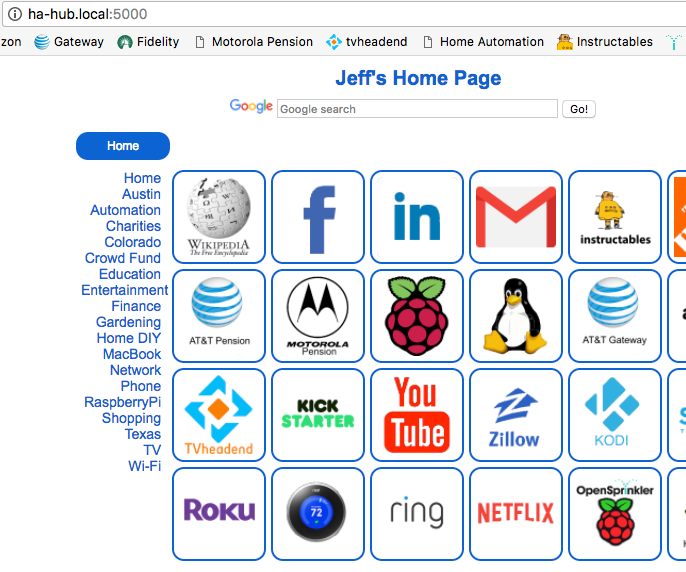Open the YouTube tile
This screenshot has height=572, width=686.
tap(417, 415)
